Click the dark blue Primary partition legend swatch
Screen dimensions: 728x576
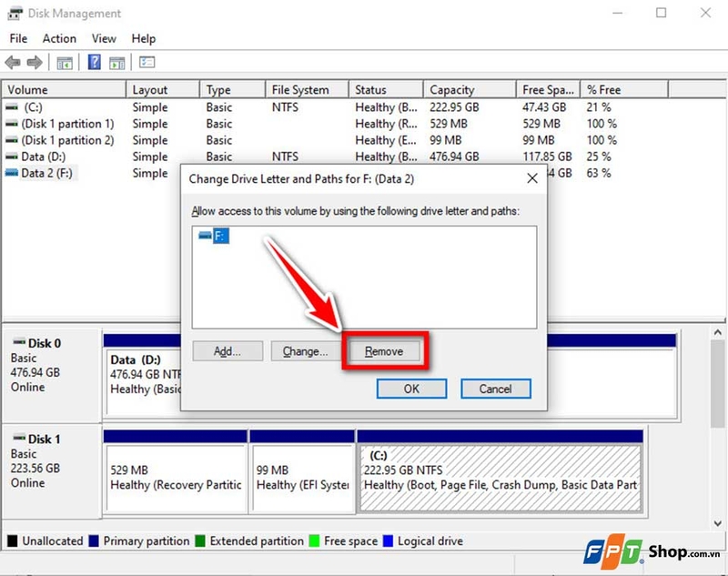point(94,541)
